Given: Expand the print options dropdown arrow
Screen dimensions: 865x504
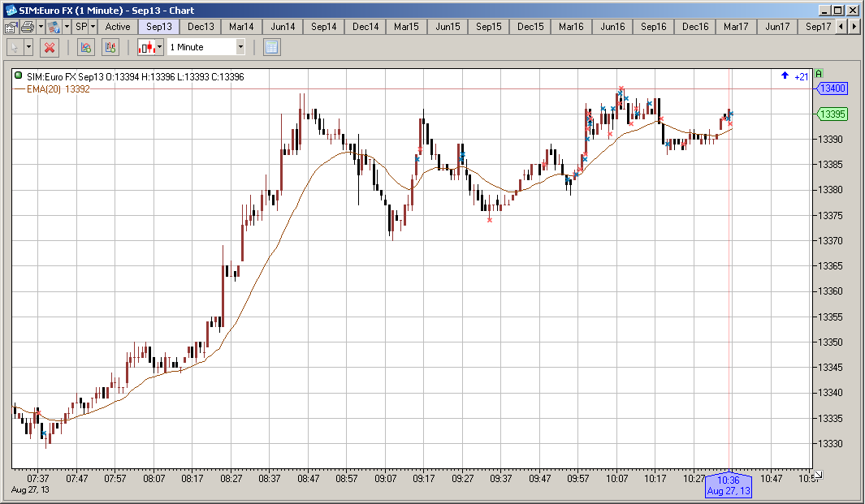Looking at the screenshot, I should [41, 27].
